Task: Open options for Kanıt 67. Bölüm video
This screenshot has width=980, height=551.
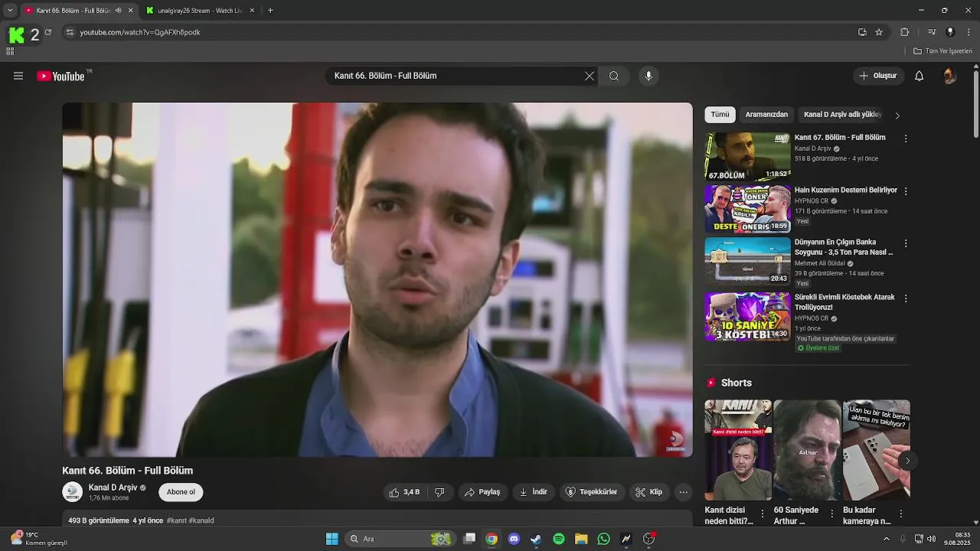Action: coord(906,139)
